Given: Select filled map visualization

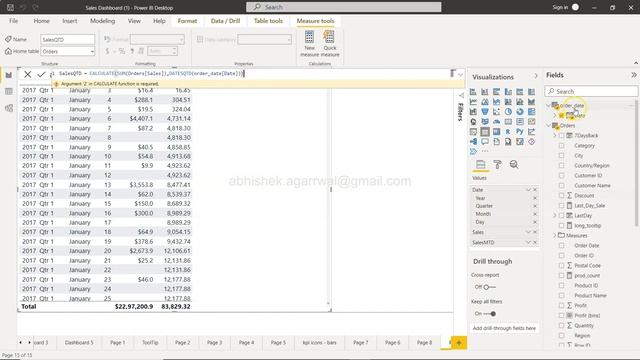Looking at the screenshot, I should 485,122.
